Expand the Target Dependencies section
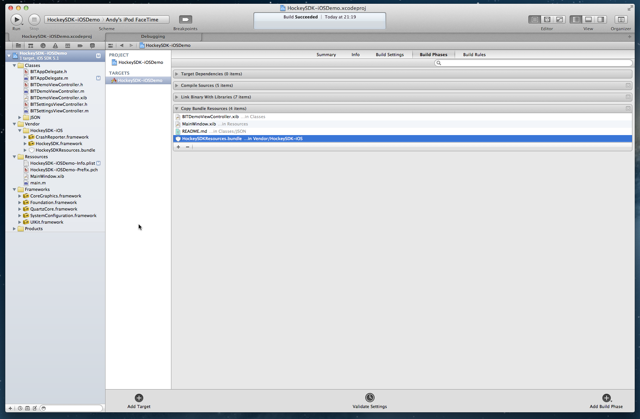640x419 pixels. click(x=177, y=74)
